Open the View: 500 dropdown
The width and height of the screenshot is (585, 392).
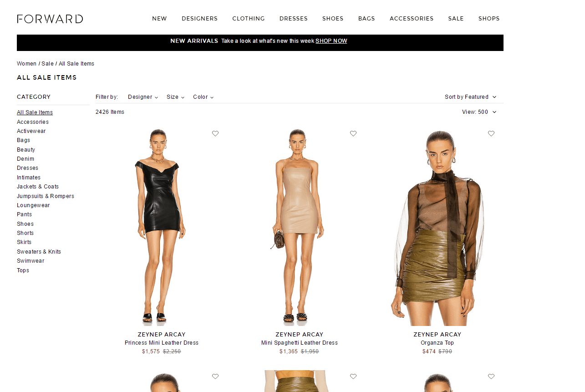coord(479,112)
